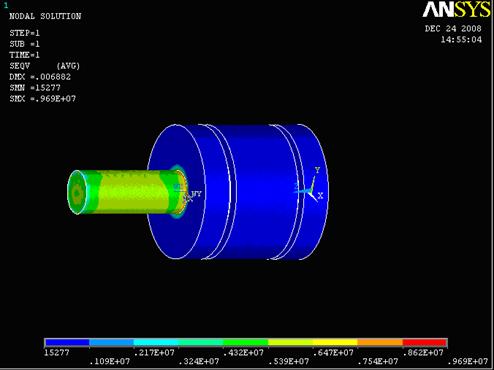Click the orange legend color band

(x=380, y=343)
